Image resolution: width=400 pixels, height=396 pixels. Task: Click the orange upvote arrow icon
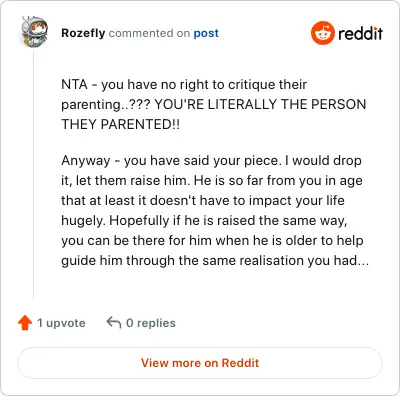(x=25, y=323)
